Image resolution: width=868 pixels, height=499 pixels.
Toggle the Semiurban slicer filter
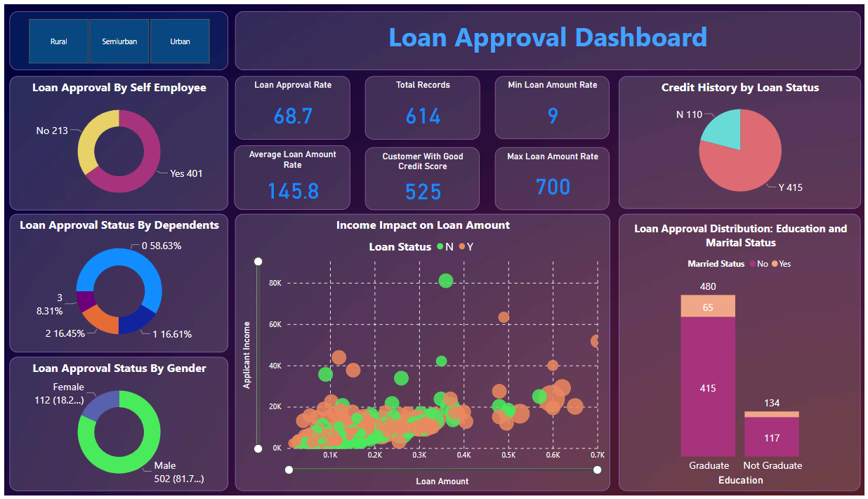coord(119,42)
